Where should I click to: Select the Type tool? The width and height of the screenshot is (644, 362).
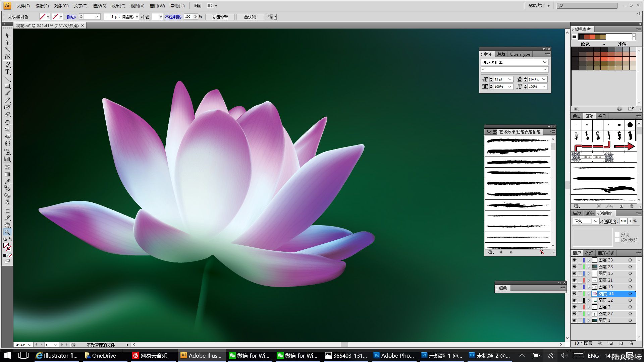(7, 72)
